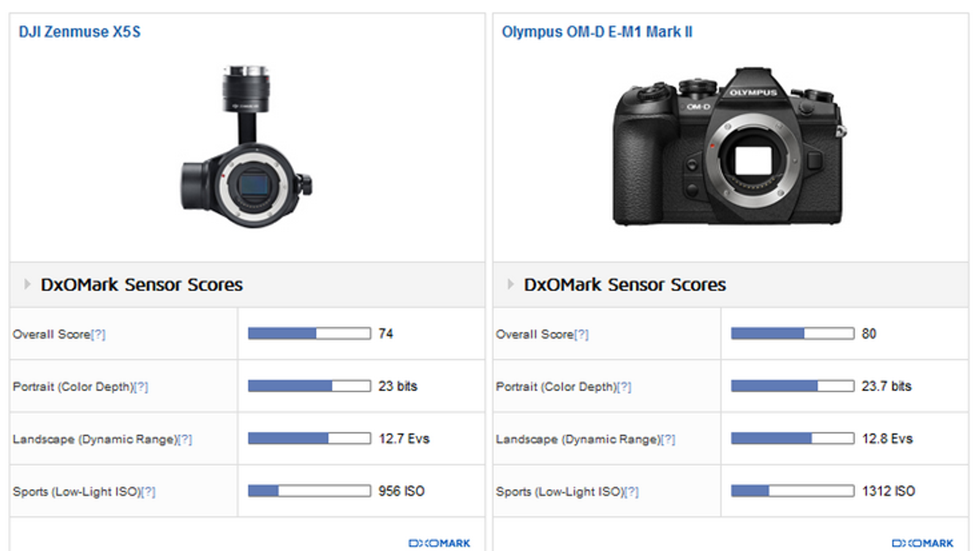
Task: Select the Olympus value 12.8 Evs
Action: tap(888, 439)
